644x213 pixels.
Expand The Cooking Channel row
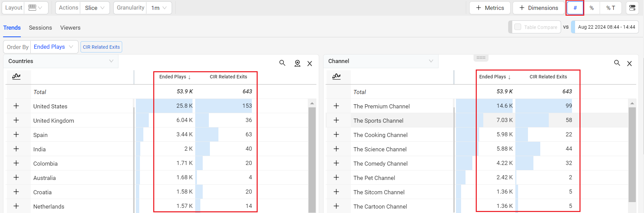[x=336, y=135]
